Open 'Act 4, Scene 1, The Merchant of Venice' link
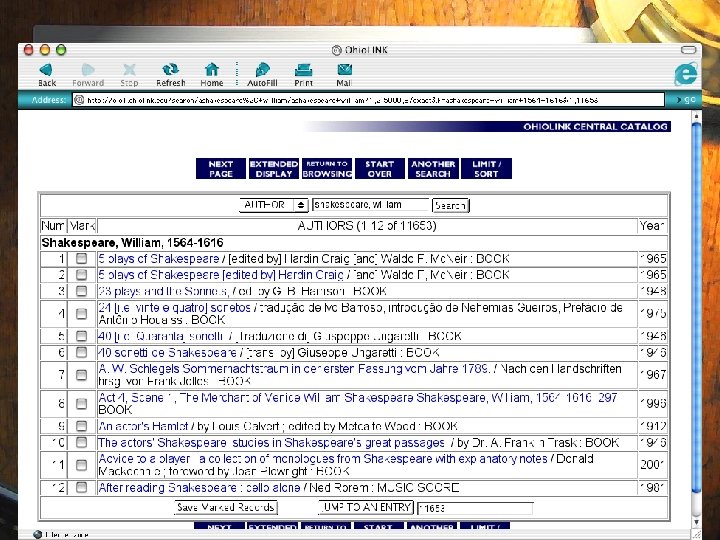720x540 pixels. [357, 398]
